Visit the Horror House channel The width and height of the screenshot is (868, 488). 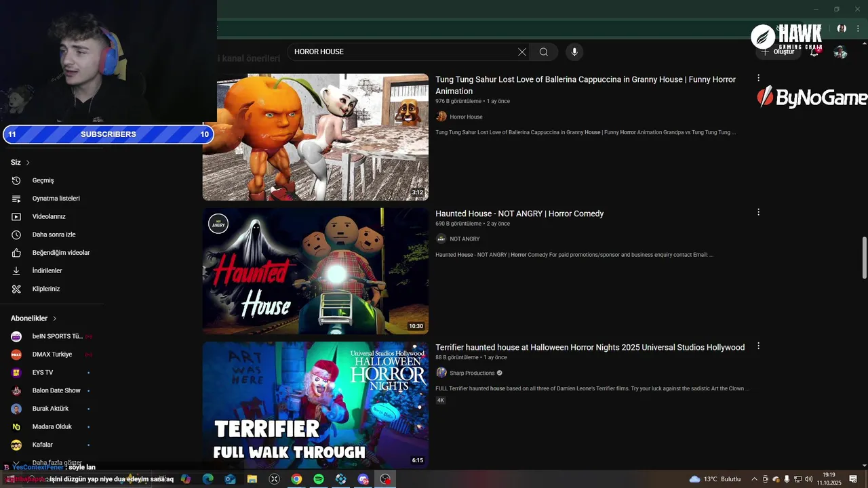466,117
